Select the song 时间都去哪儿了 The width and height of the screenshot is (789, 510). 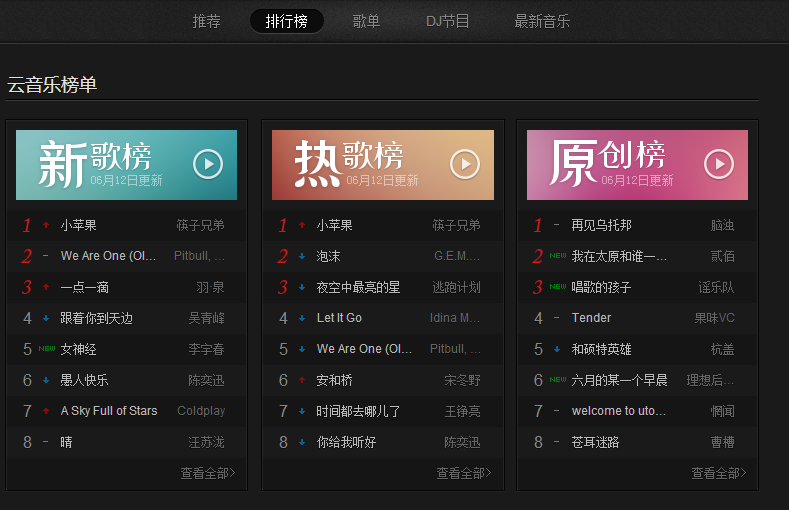click(x=358, y=411)
